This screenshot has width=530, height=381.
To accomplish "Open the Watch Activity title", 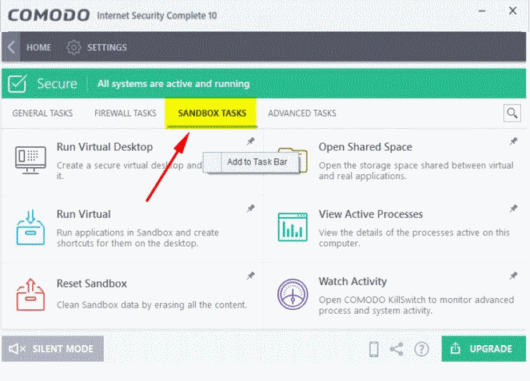I will click(353, 281).
